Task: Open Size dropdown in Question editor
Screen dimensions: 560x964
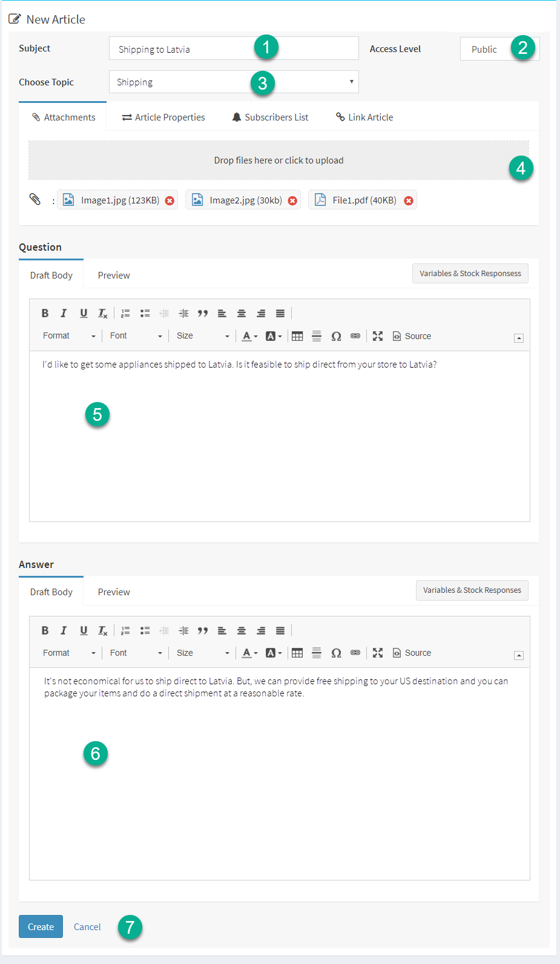Action: click(203, 336)
